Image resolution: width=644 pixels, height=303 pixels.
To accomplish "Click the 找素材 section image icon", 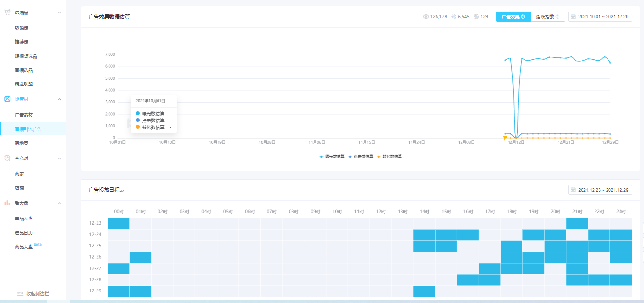I will click(x=7, y=99).
